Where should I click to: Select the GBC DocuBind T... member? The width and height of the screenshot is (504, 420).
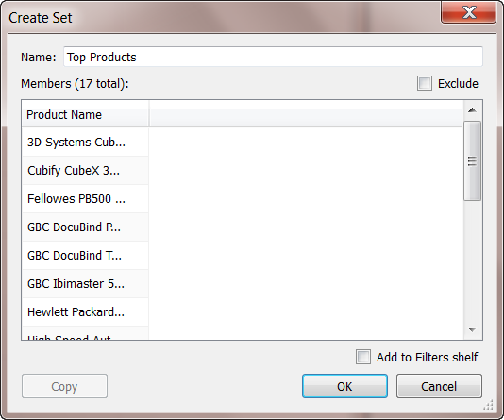coord(85,255)
